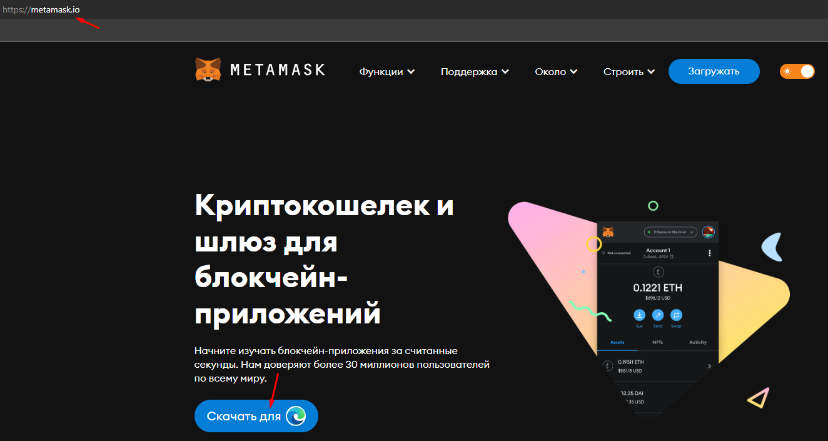The height and width of the screenshot is (441, 828).
Task: Click the Account 1 label
Action: pyautogui.click(x=658, y=250)
